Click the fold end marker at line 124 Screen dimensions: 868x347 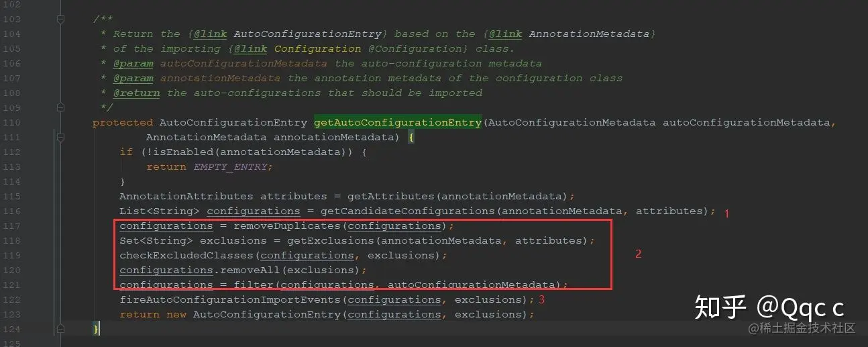pos(60,329)
